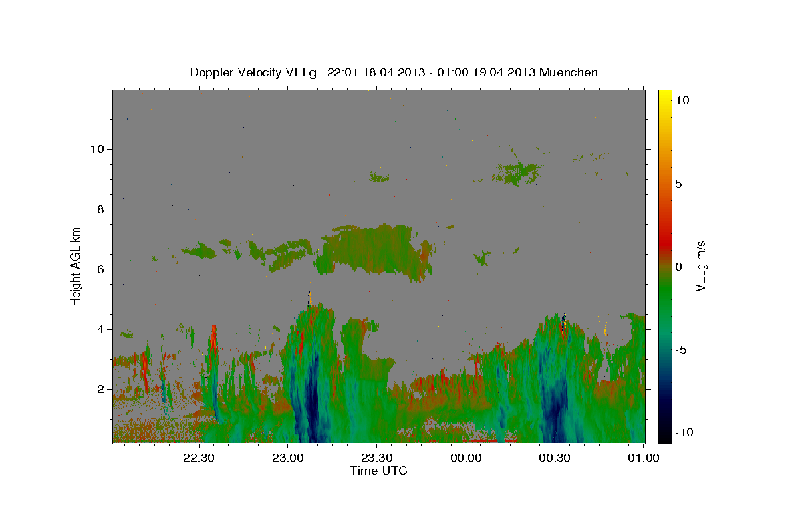Viewport: 798px width, 532px height.
Task: Click the yellow top of the colorbar
Action: [x=664, y=96]
